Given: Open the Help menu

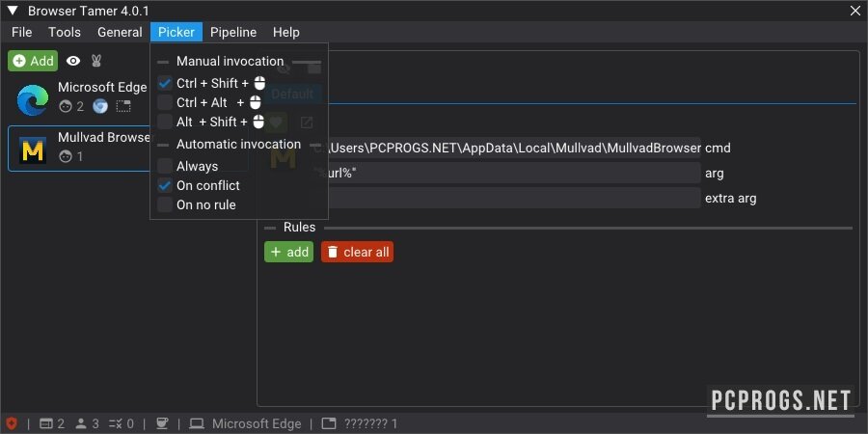Looking at the screenshot, I should tap(285, 32).
